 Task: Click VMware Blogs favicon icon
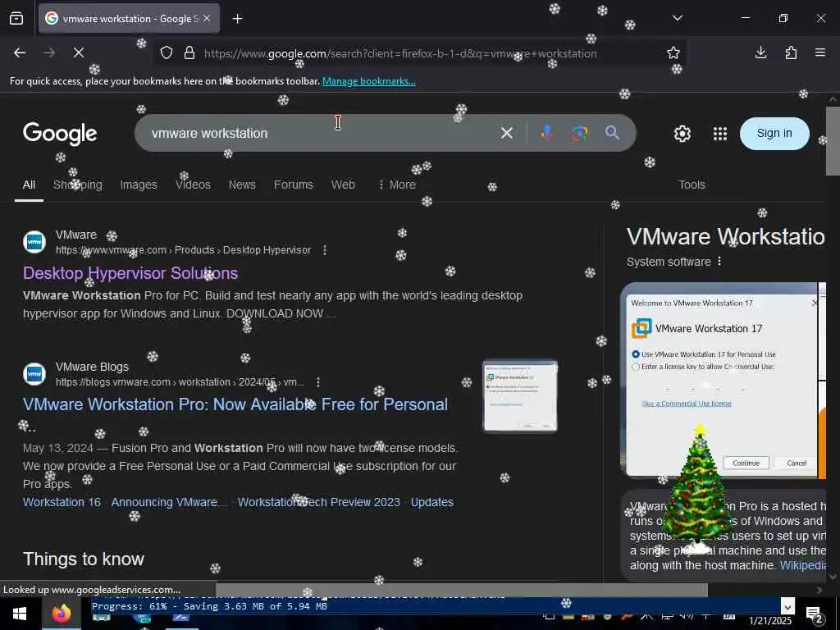(34, 373)
